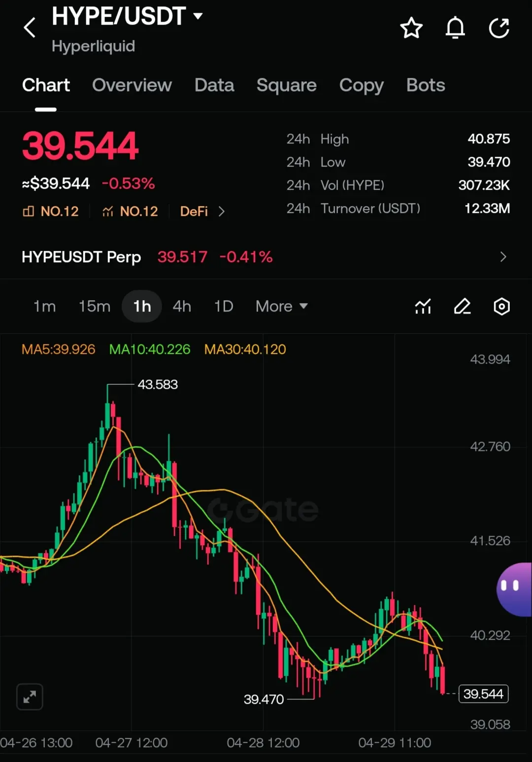Image resolution: width=532 pixels, height=762 pixels.
Task: Switch to the Overview tab
Action: pos(132,85)
